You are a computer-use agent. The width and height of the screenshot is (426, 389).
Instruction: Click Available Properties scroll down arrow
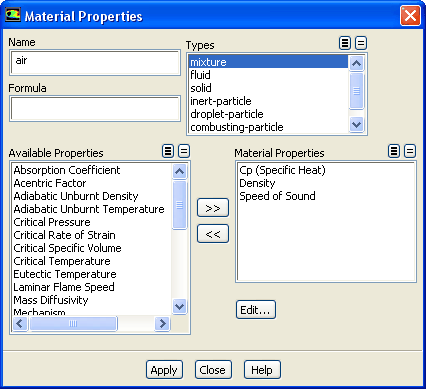click(x=179, y=306)
